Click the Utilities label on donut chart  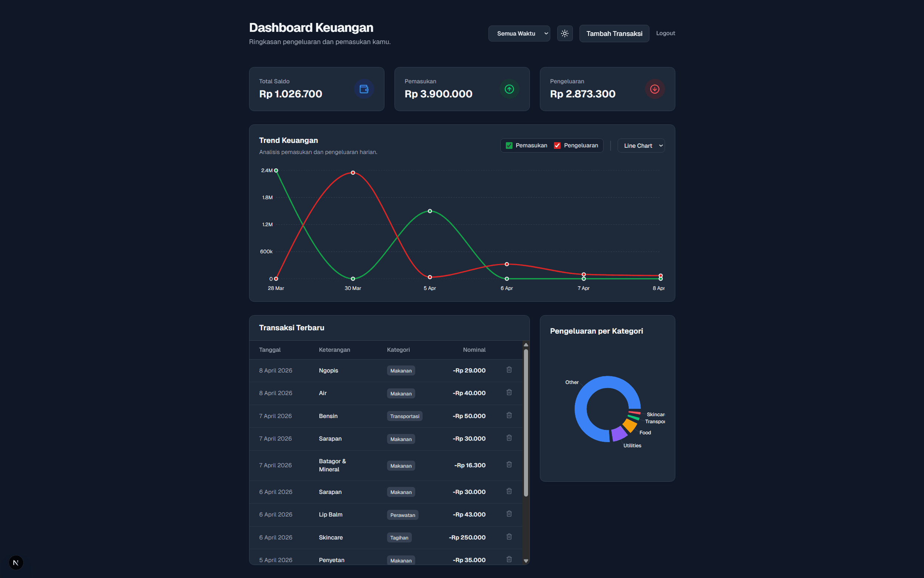(632, 446)
